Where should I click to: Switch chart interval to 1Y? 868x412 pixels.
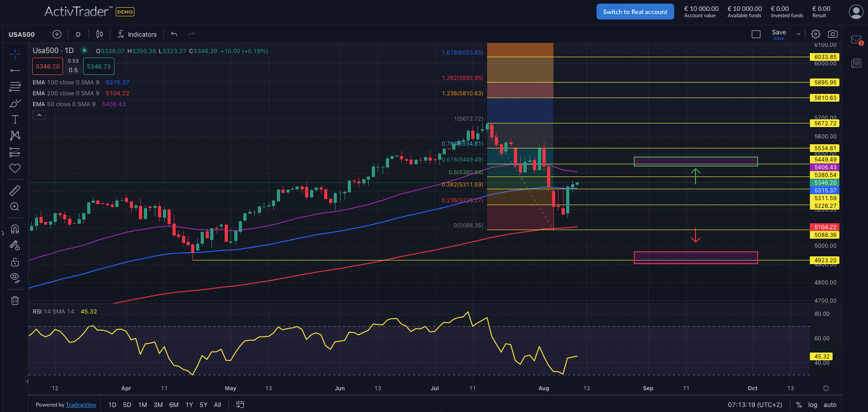[x=189, y=405]
